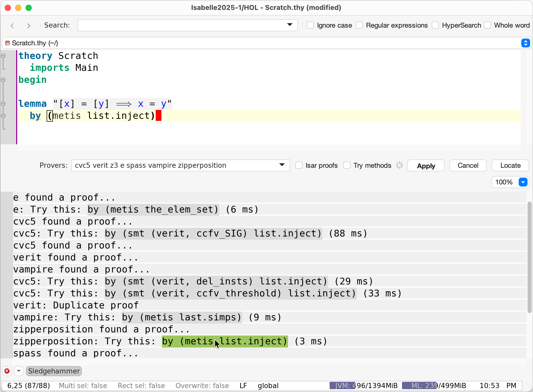Enable the Regular expressions checkbox

point(359,25)
